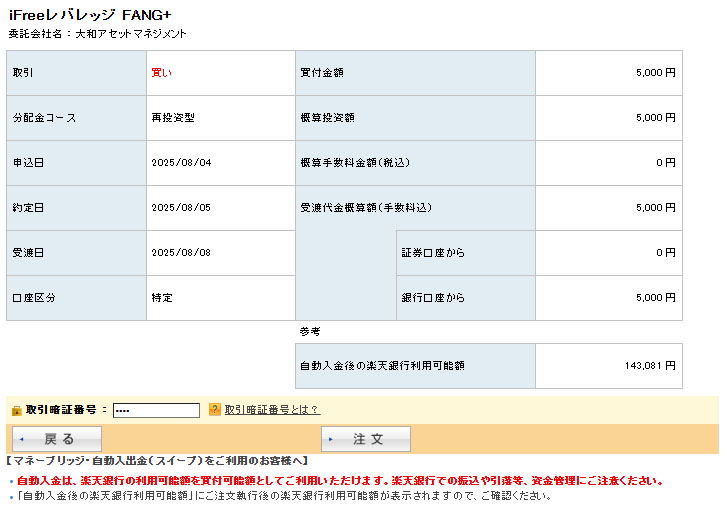Screen dimensions: 727x510
Task: Click the yellow question mark help icon
Action: (x=215, y=409)
